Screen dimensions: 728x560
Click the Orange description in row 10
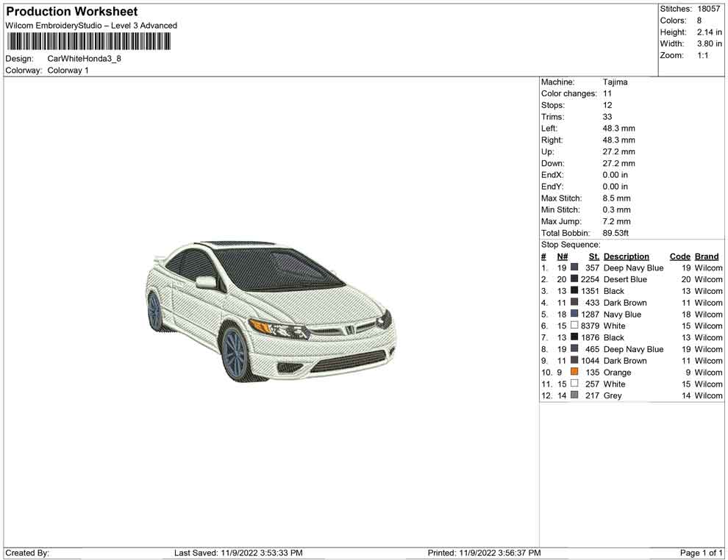click(x=617, y=373)
